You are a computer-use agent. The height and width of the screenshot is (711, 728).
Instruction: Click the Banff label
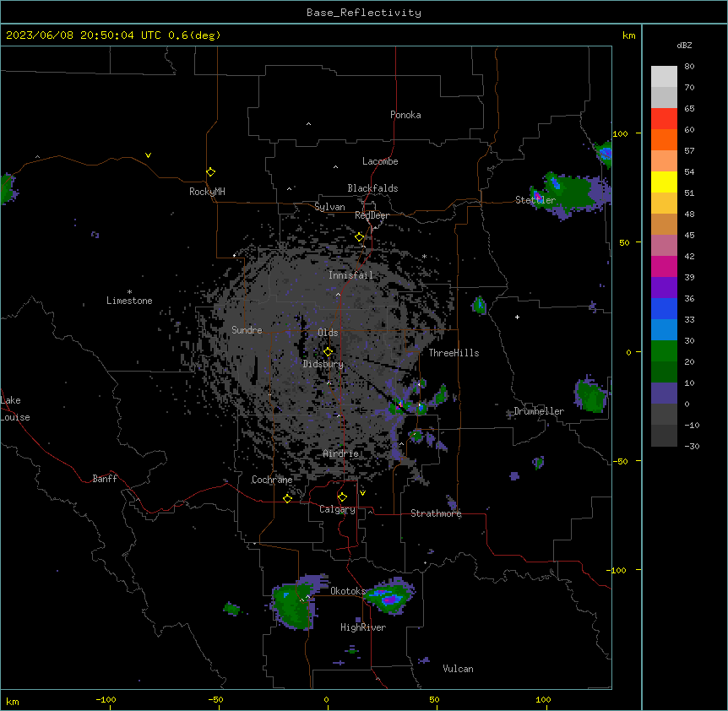(x=105, y=479)
